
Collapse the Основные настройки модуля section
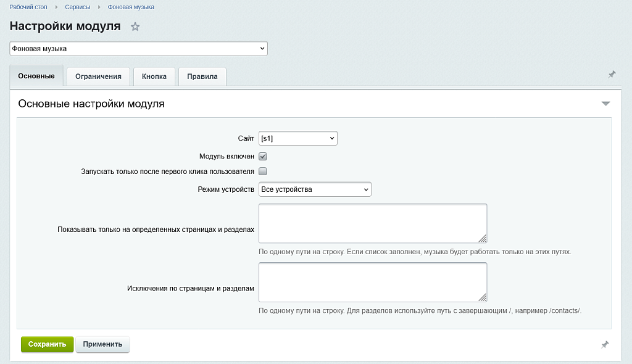(x=605, y=104)
